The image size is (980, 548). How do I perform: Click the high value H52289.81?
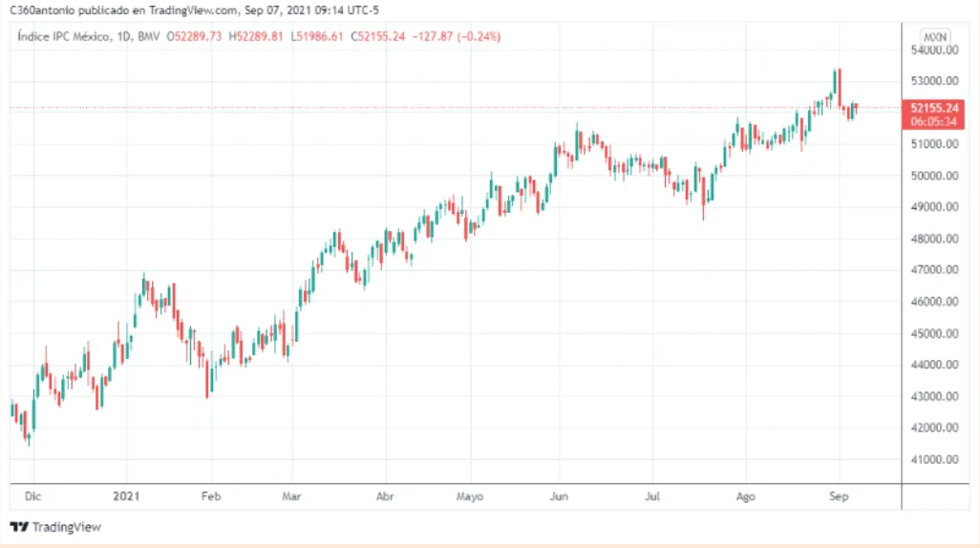coord(255,36)
